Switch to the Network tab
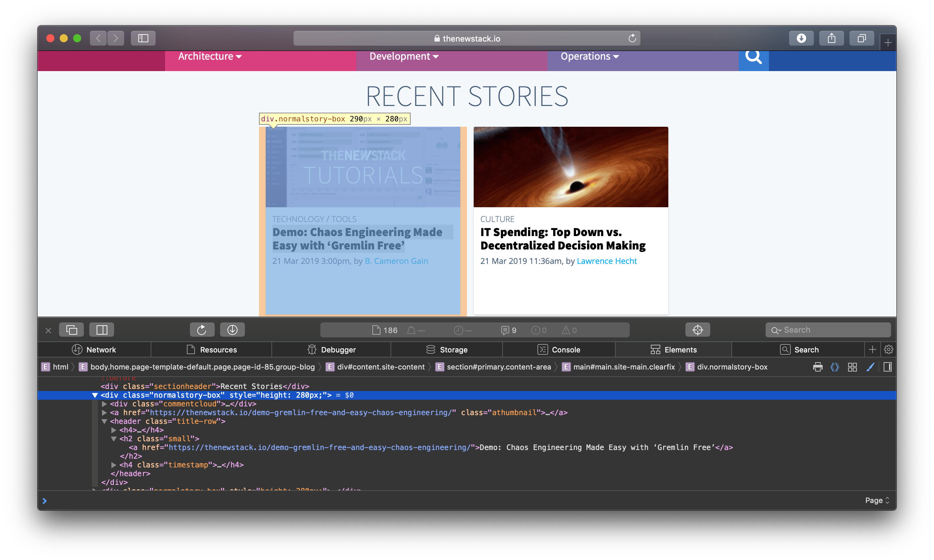This screenshot has width=934, height=560. click(x=94, y=349)
